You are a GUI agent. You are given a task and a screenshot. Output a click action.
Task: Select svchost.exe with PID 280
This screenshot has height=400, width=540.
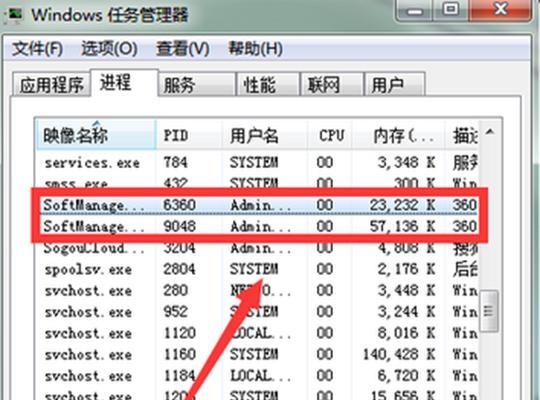point(257,291)
